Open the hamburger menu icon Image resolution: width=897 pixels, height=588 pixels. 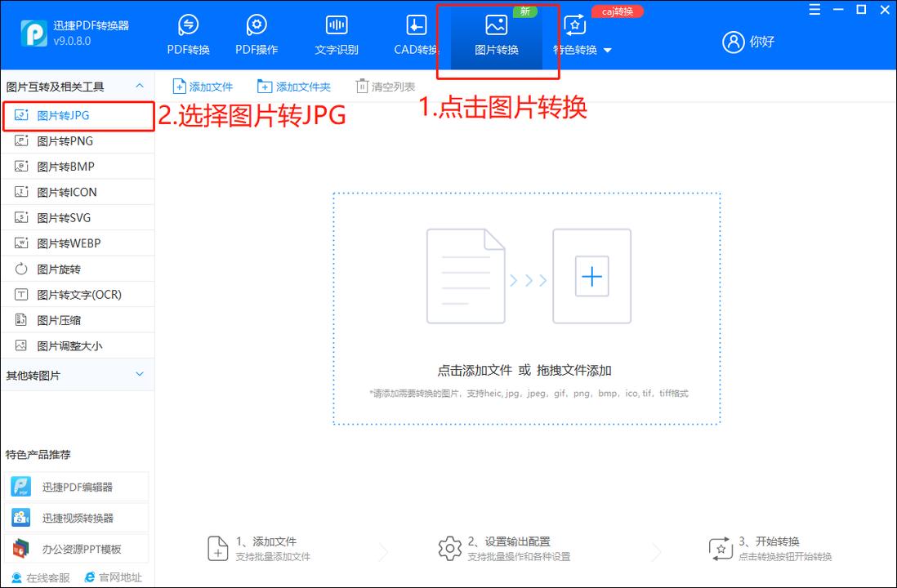(814, 10)
